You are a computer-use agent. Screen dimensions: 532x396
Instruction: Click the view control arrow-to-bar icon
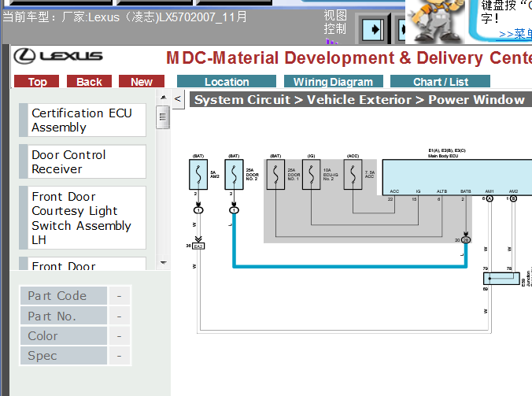point(373,30)
